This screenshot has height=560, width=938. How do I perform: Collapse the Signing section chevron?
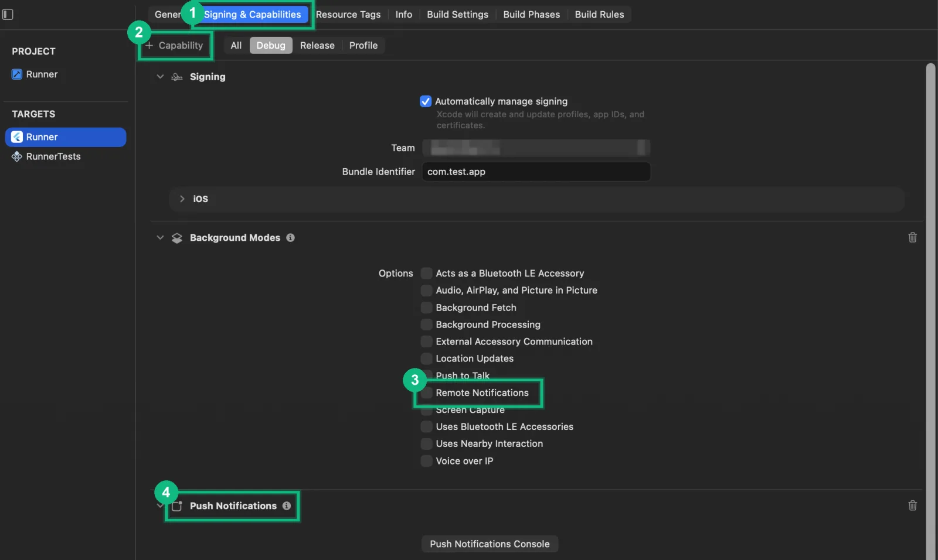pos(160,77)
